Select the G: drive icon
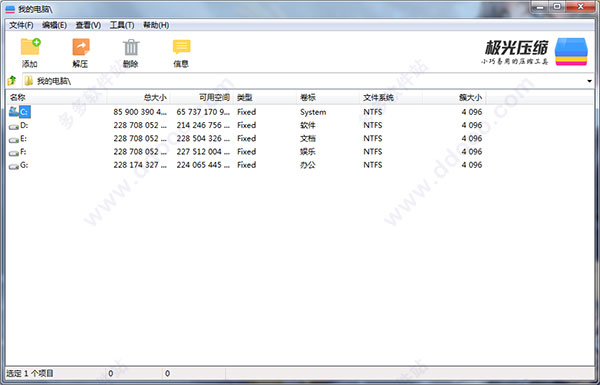This screenshot has width=600, height=385. click(x=14, y=166)
